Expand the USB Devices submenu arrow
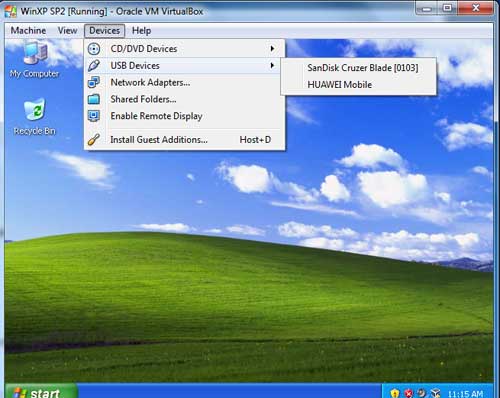The image size is (500, 398). [x=272, y=65]
